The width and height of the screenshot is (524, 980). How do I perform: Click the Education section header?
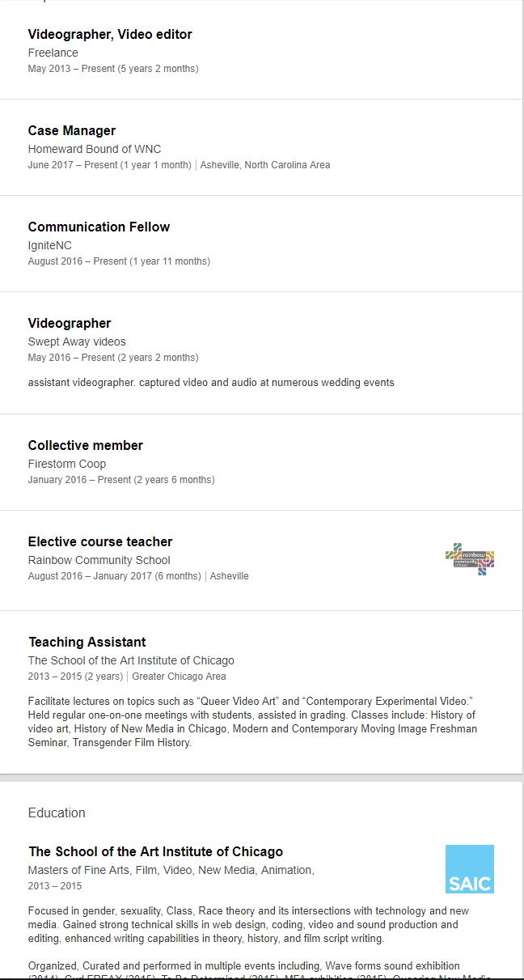click(57, 812)
